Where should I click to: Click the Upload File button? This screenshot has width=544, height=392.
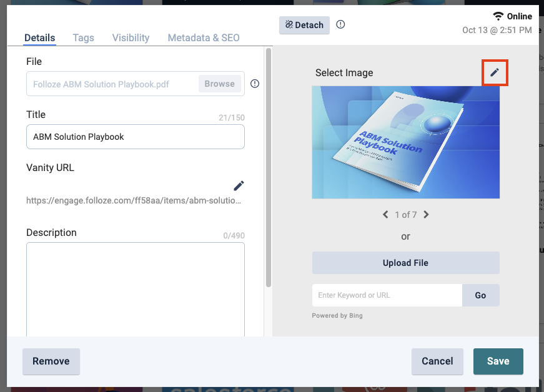click(405, 263)
